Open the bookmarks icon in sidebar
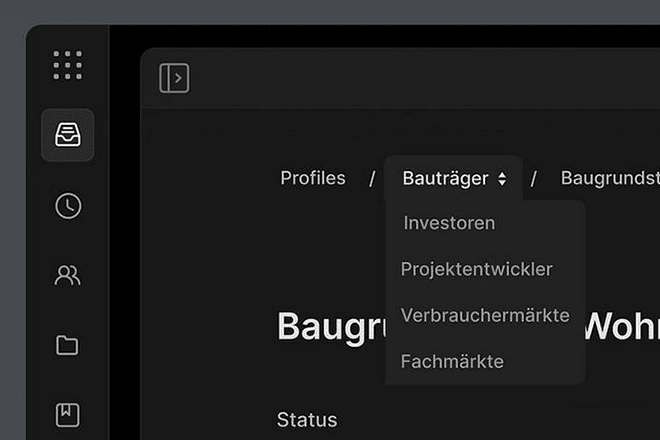The width and height of the screenshot is (660, 440). 68,414
